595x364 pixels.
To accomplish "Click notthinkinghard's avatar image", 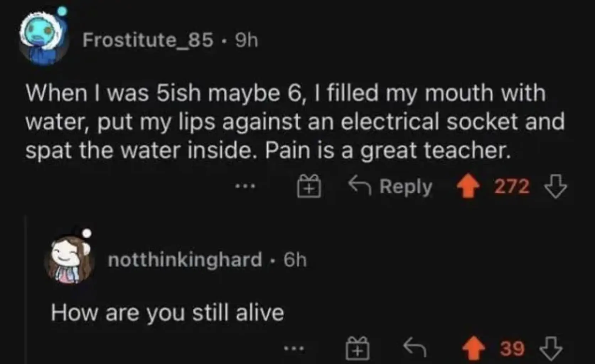I will pyautogui.click(x=69, y=259).
